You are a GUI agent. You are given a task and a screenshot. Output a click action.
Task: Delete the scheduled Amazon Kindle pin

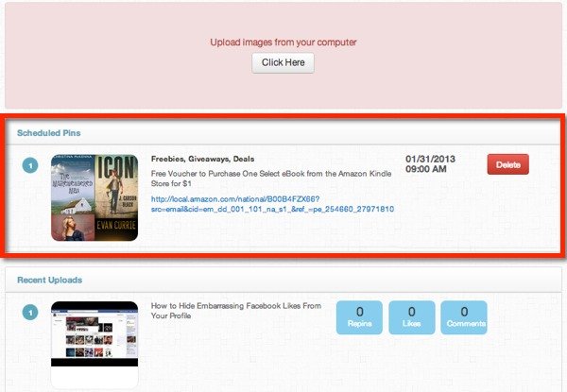[507, 164]
